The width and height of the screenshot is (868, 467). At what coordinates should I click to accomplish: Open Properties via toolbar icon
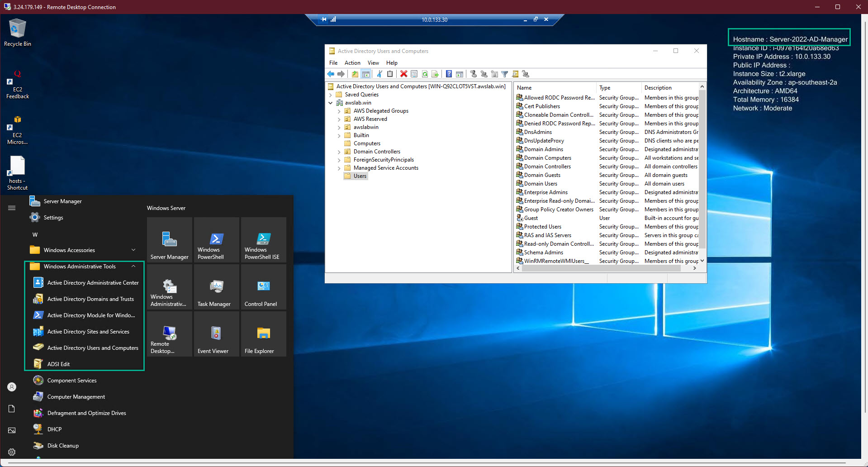pos(414,74)
